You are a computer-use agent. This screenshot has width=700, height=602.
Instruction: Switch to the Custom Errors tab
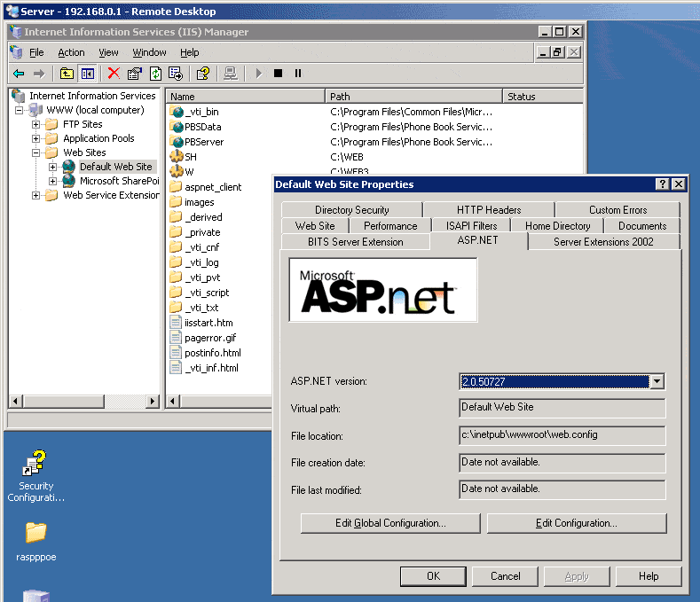[x=617, y=210]
